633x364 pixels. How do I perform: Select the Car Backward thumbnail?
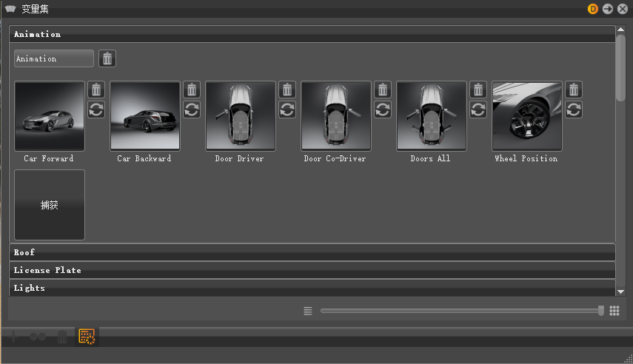(145, 116)
